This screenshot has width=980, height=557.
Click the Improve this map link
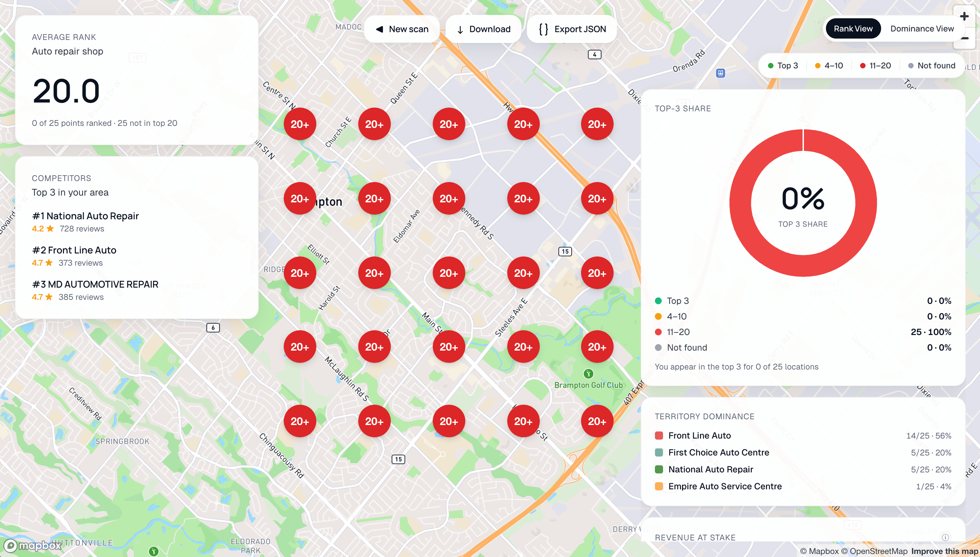tap(944, 551)
